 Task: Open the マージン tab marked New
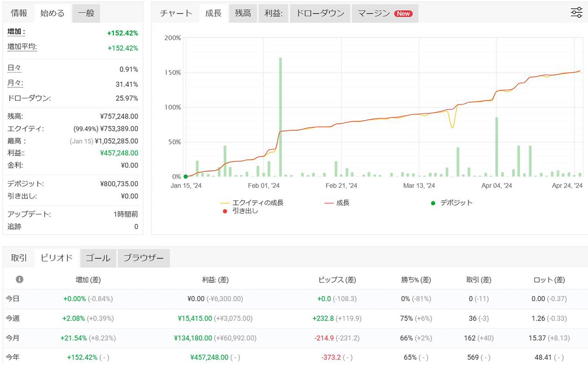tap(385, 13)
